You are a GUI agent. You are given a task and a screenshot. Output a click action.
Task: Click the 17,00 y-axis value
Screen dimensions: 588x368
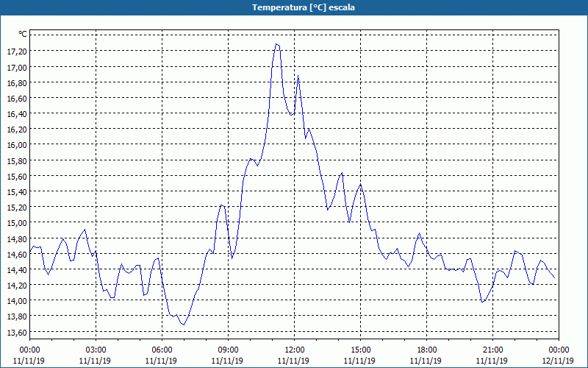click(x=17, y=67)
